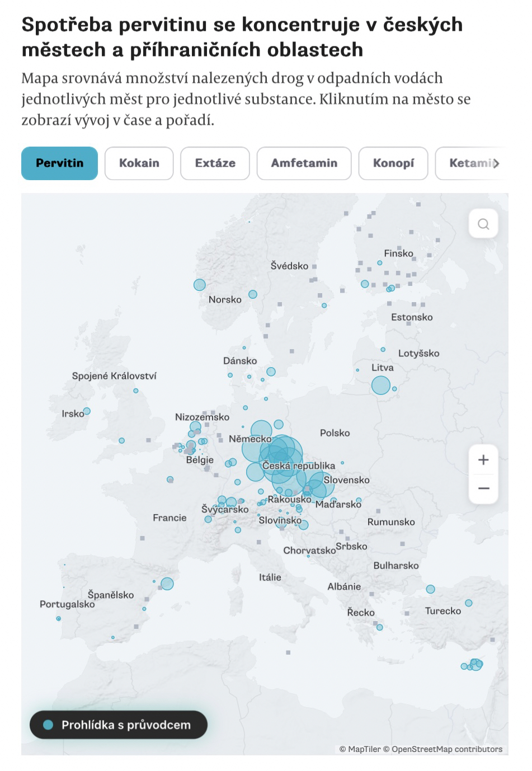Switch to the Kokain tab
The image size is (532, 771).
[x=139, y=163]
